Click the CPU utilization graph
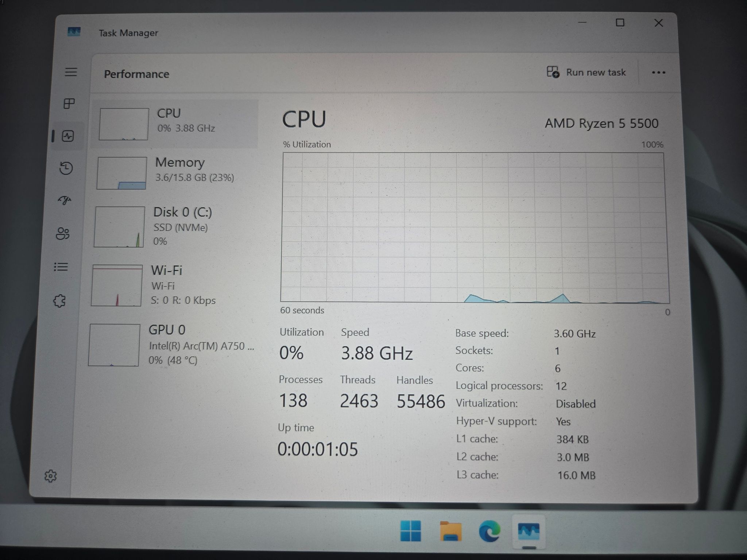 pyautogui.click(x=475, y=228)
